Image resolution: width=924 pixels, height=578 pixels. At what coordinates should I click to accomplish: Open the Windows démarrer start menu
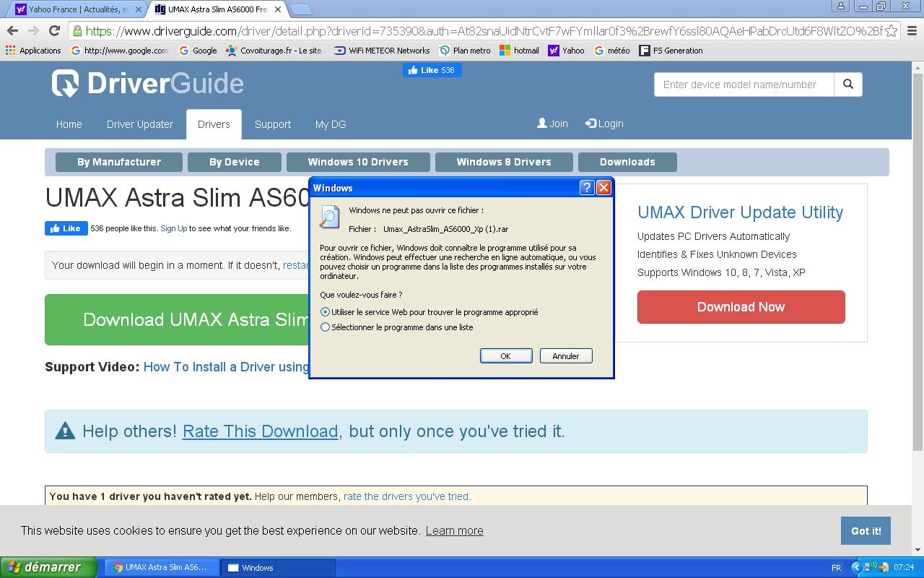point(48,567)
